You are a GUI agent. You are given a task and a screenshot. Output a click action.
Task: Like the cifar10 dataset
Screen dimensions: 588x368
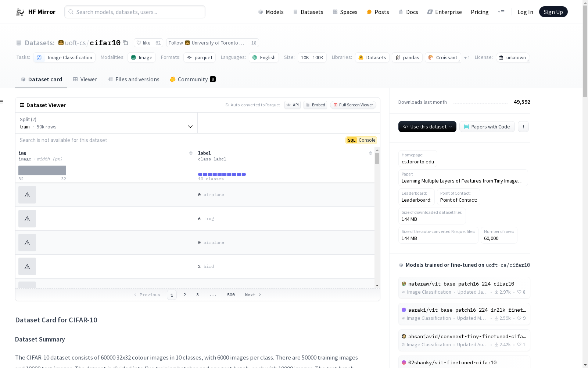coord(143,43)
